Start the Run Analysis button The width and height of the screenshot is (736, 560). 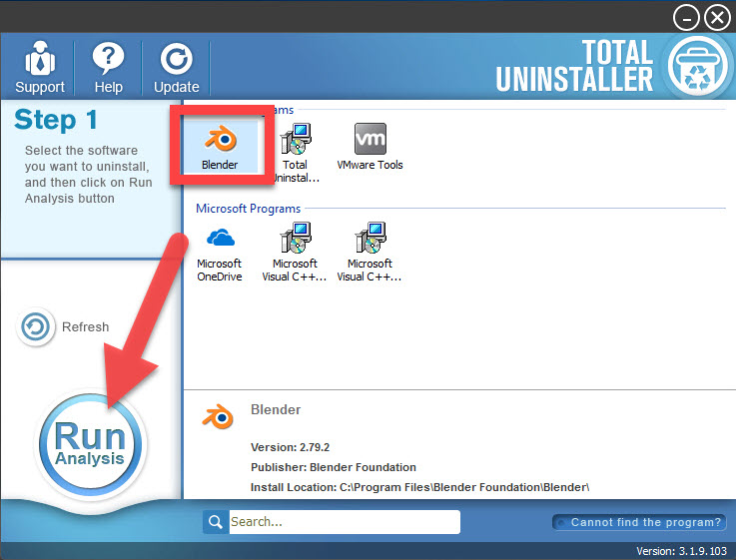(91, 444)
